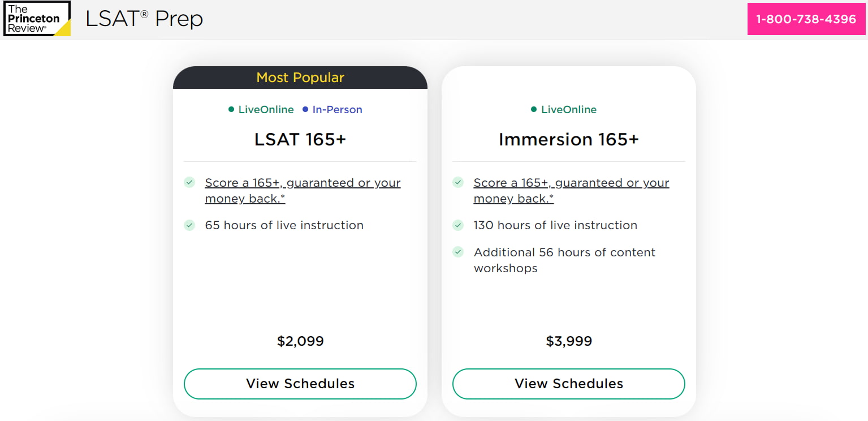Select the LSAT 165+ course heading
Image resolution: width=868 pixels, height=421 pixels.
pyautogui.click(x=300, y=139)
